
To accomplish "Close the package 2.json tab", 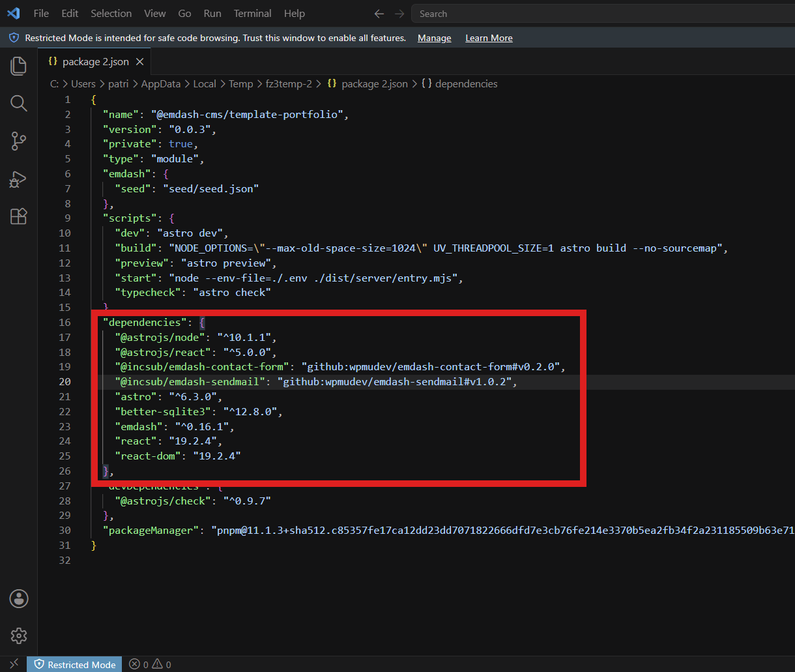I will point(139,62).
